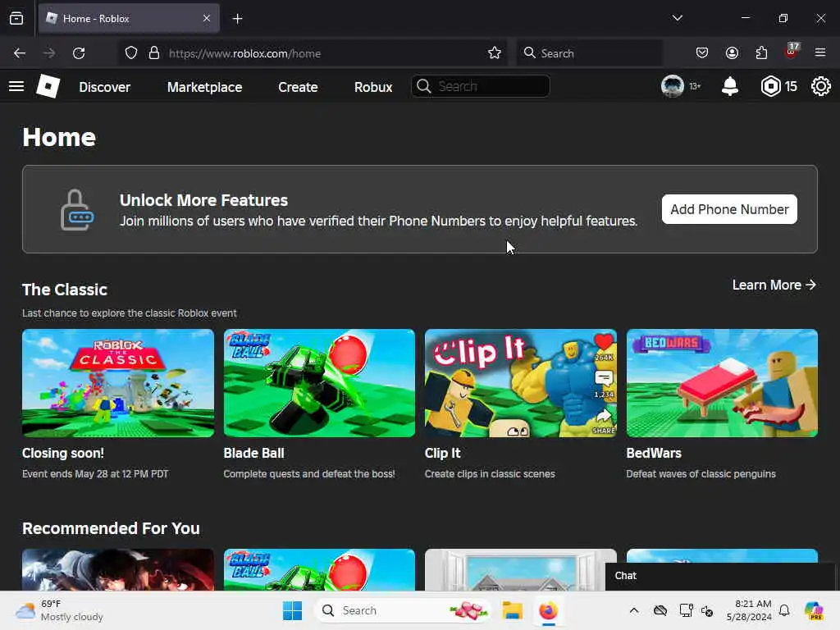The image size is (840, 630).
Task: Click the clock and date in taskbar
Action: (749, 610)
